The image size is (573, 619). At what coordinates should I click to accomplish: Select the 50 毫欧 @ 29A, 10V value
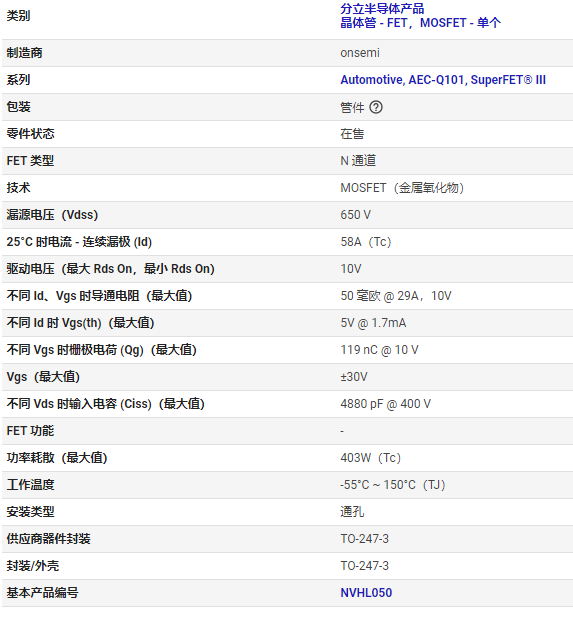[396, 296]
